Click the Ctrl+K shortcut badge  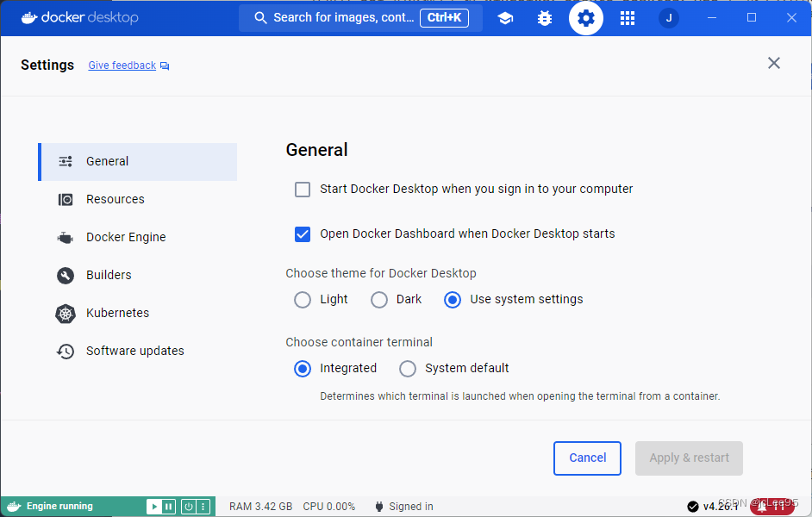pyautogui.click(x=444, y=17)
